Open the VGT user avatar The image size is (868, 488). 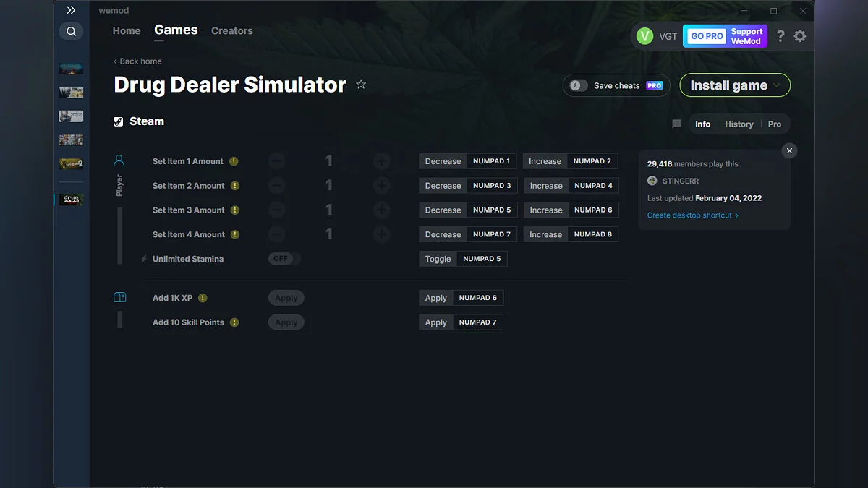(x=644, y=36)
